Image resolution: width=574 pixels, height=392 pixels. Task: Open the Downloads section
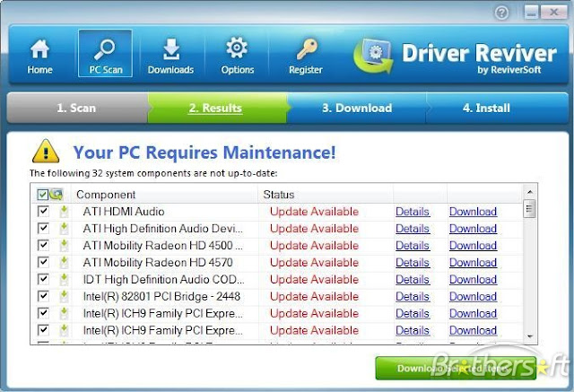[170, 56]
